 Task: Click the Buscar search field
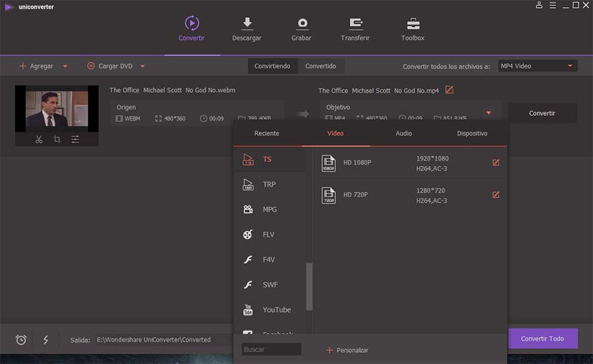(271, 350)
